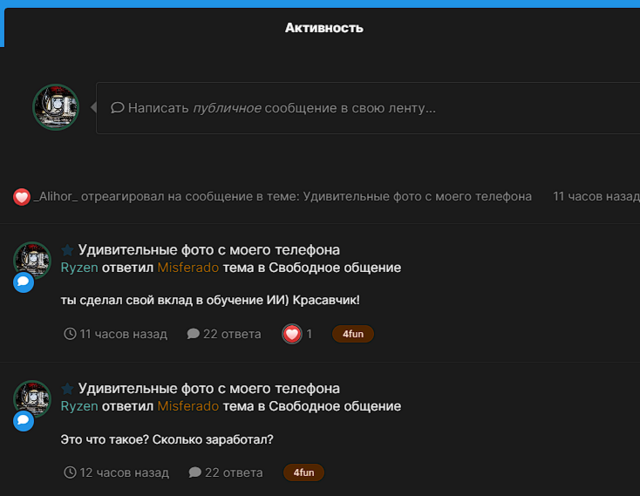Click the heart reaction on the first post
640x496 pixels.
pyautogui.click(x=292, y=334)
